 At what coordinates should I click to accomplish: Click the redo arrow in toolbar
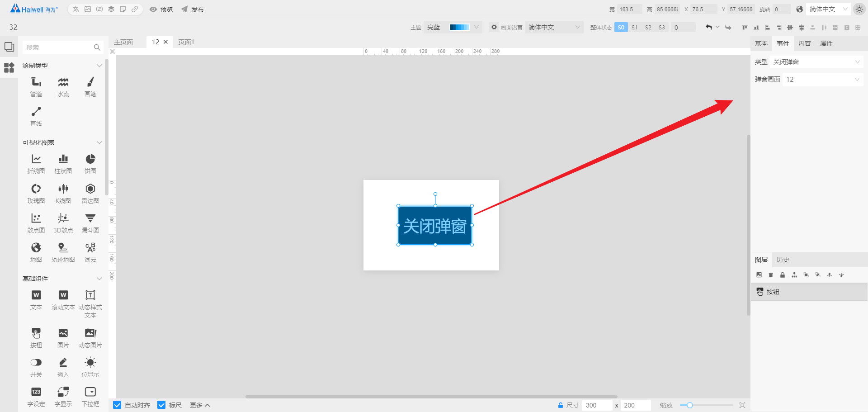click(x=728, y=28)
